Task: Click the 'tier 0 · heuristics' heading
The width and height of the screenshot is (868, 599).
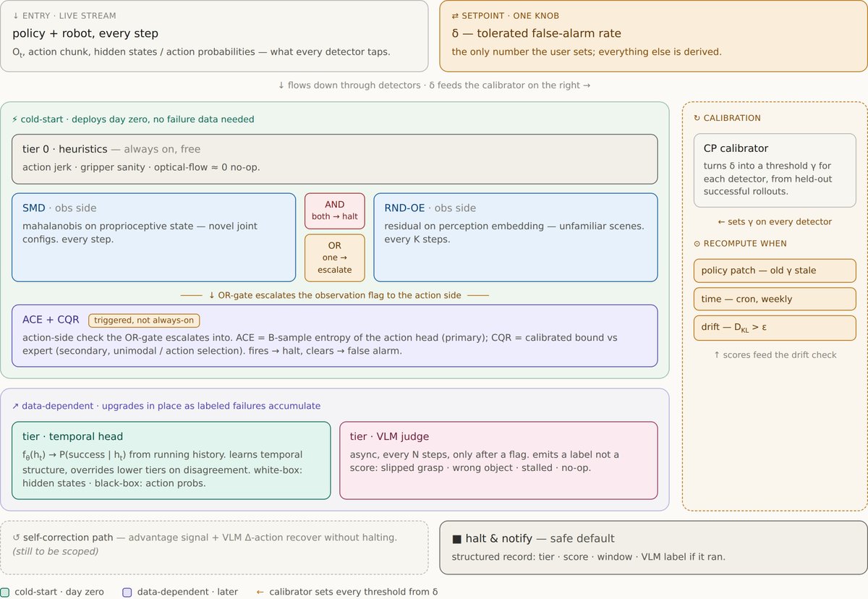Action: 64,149
